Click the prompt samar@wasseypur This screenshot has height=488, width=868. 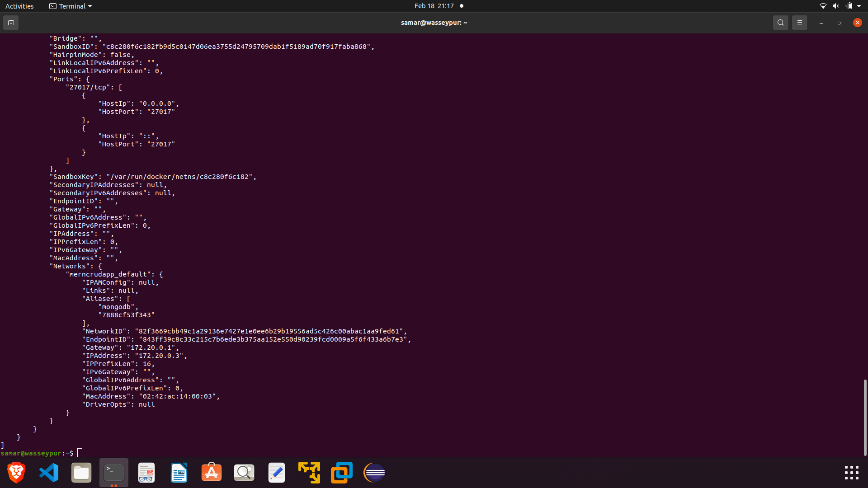(x=31, y=453)
